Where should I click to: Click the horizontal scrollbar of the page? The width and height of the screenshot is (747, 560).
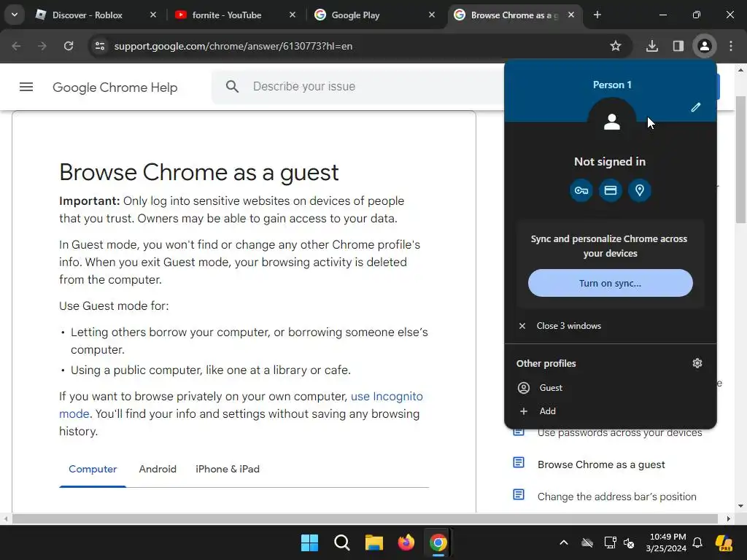[365, 518]
